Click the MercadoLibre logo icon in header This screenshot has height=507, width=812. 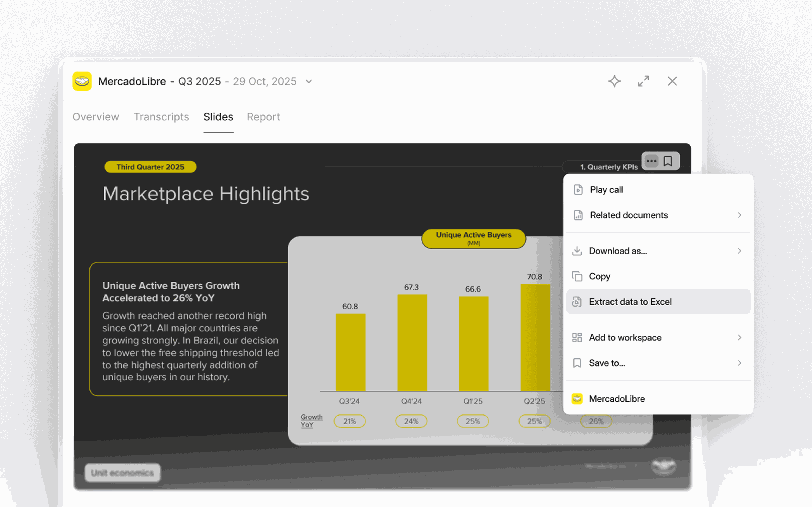[82, 81]
